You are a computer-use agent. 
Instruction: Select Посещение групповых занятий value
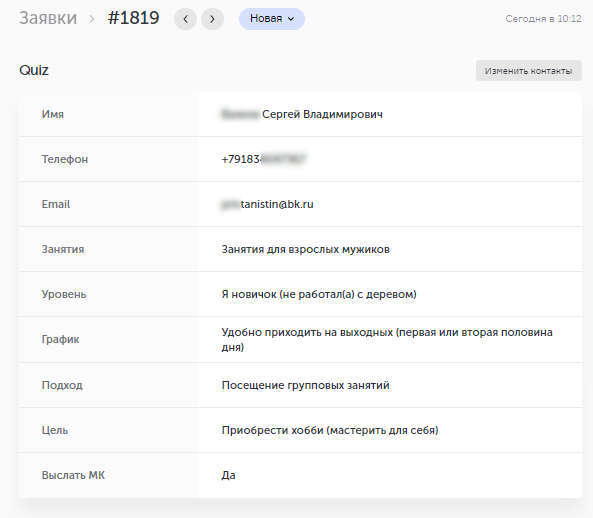(x=306, y=385)
